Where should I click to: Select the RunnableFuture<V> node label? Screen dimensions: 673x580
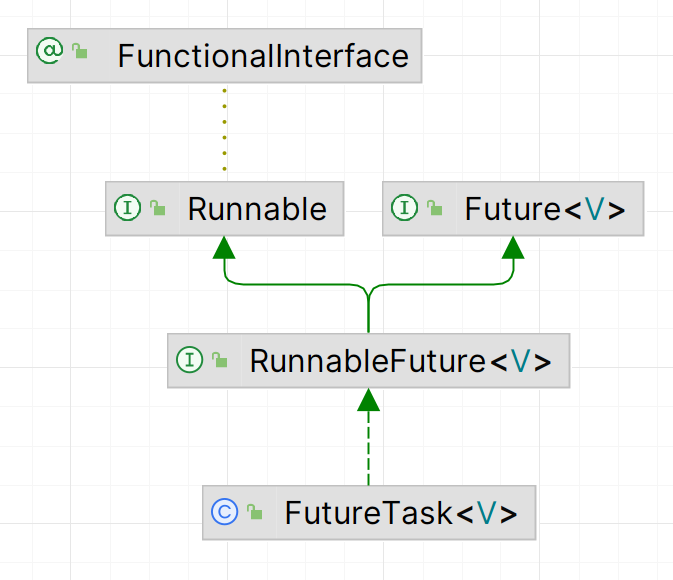coord(400,361)
